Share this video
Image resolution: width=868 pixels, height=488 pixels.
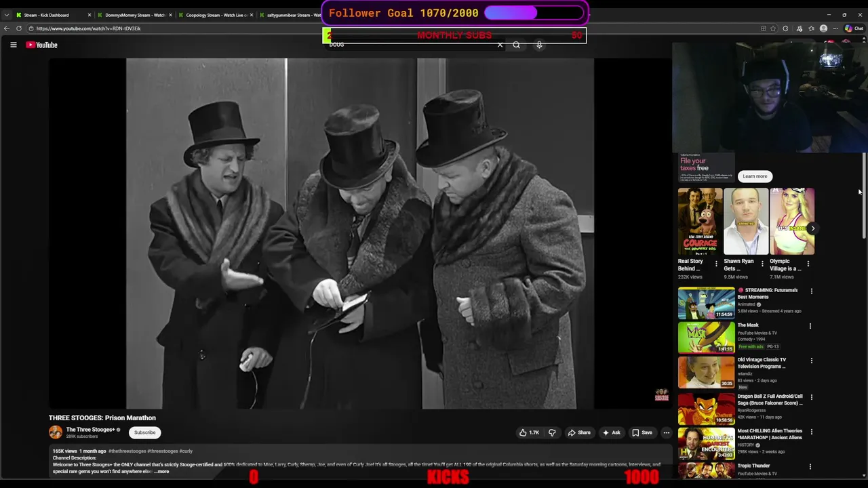[x=579, y=432]
